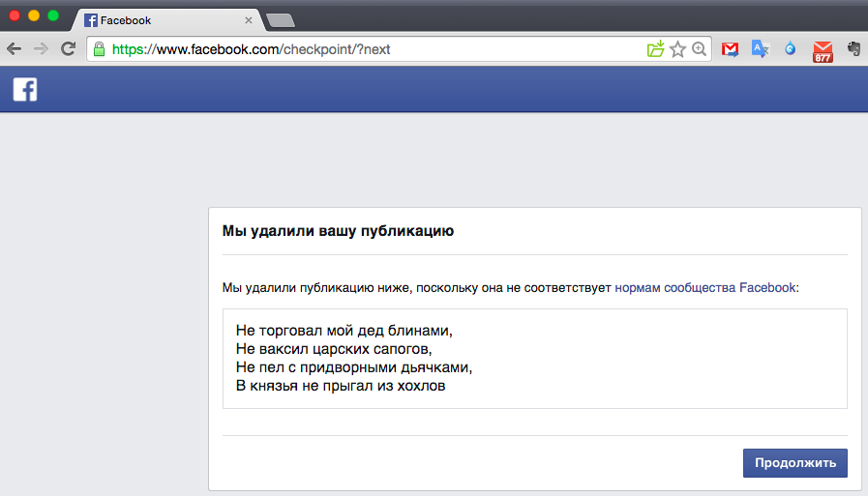Open the zoom magnifier icon in address bar
This screenshot has height=496, width=868.
point(699,48)
